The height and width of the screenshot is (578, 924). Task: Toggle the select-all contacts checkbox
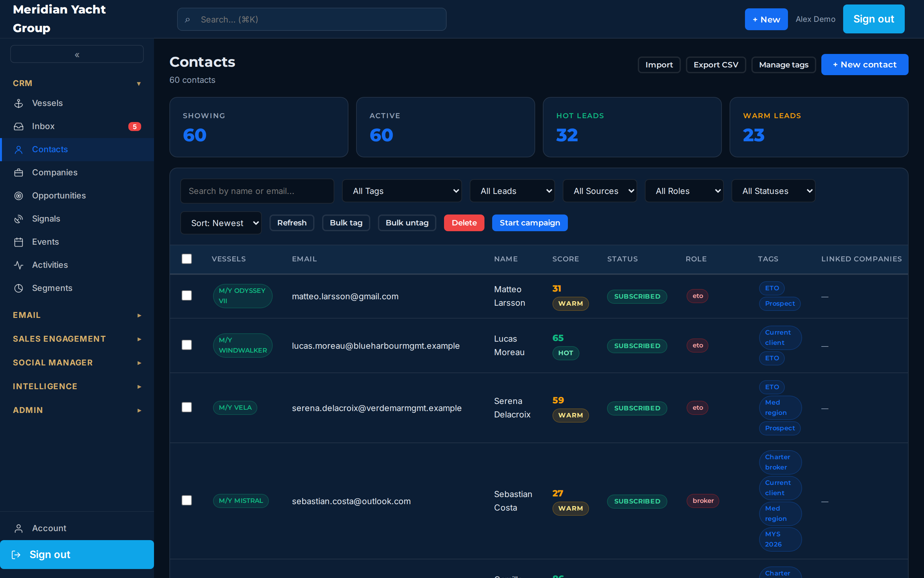187,259
